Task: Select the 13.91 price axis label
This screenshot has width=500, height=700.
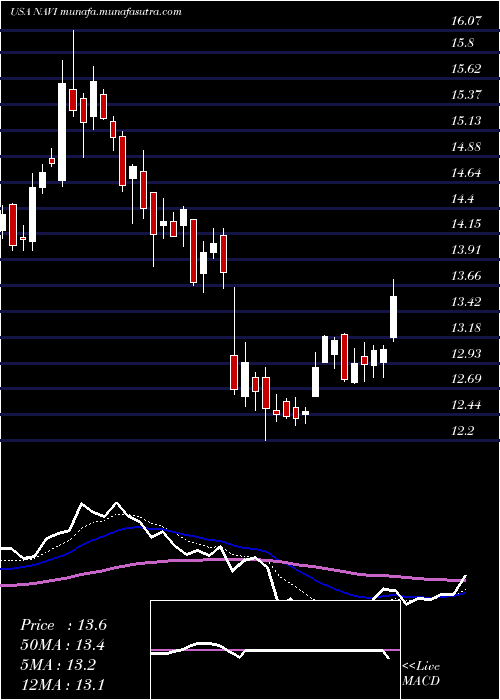Action: 467,249
